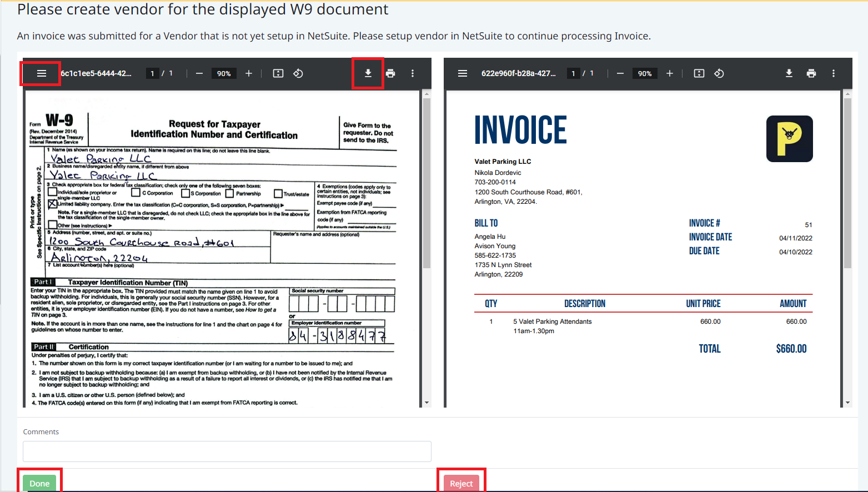Fit W9 document to page
The height and width of the screenshot is (492, 868).
click(278, 73)
